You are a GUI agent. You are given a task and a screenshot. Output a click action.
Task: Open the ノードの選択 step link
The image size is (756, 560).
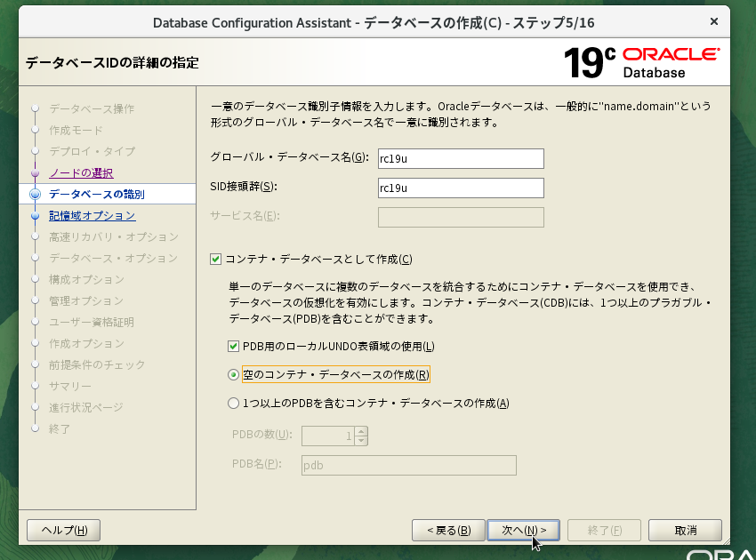(81, 173)
